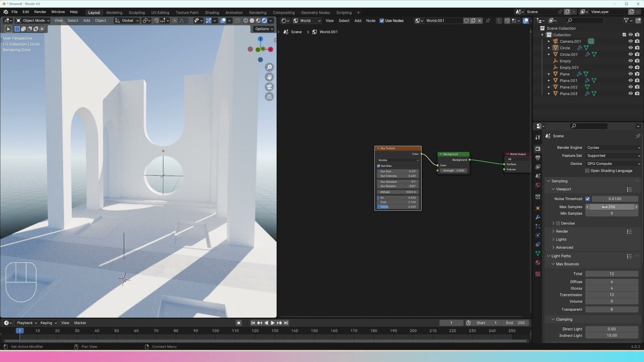Viewport: 644px width, 362px height.
Task: Click the use preview range clock icon
Action: tap(469, 323)
